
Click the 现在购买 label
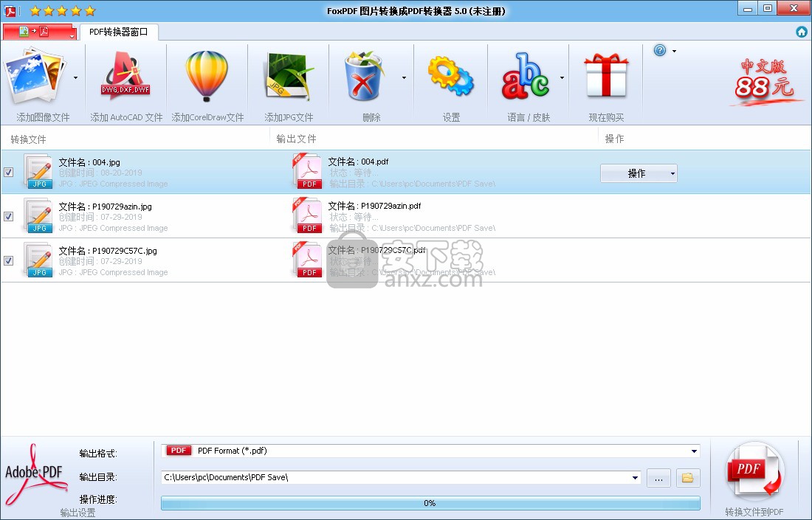(x=606, y=117)
